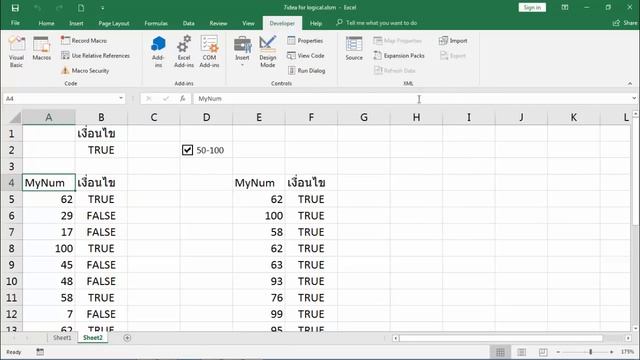
Task: Open Macro Security settings
Action: 85,71
